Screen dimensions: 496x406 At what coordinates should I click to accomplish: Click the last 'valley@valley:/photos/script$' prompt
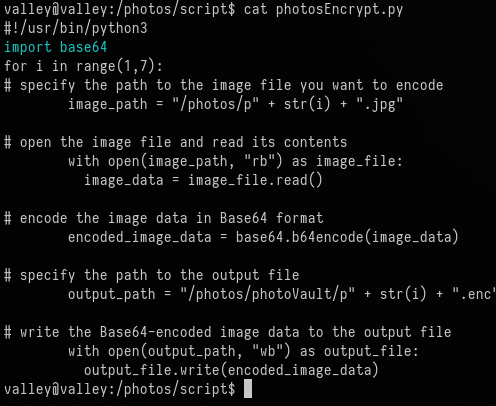coord(120,389)
